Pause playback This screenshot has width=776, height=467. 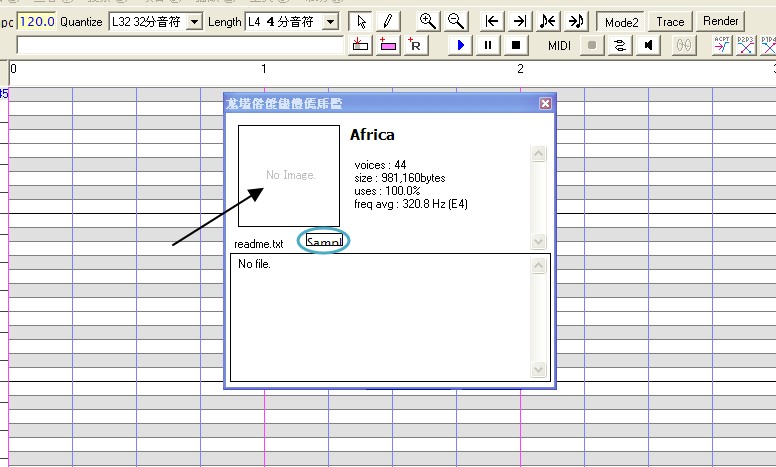pyautogui.click(x=488, y=46)
